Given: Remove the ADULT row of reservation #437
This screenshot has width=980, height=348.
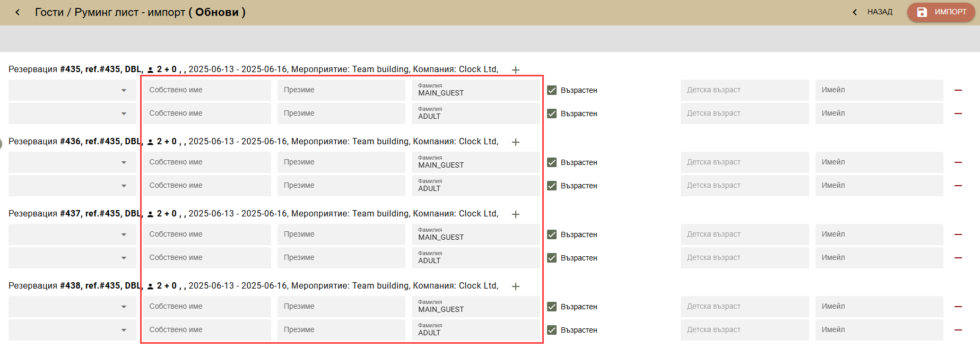Looking at the screenshot, I should pyautogui.click(x=958, y=258).
